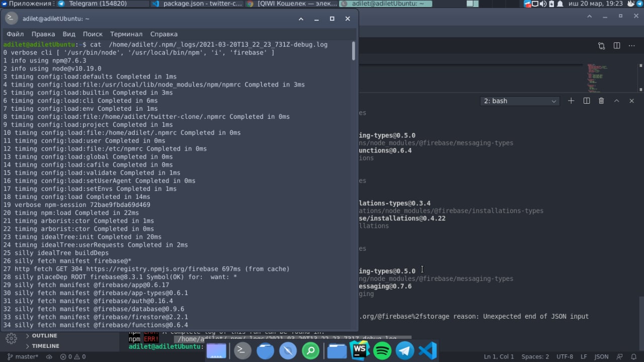Viewport: 644px width, 362px height.
Task: Open changes compare icon in VS Code editor
Action: click(x=602, y=46)
